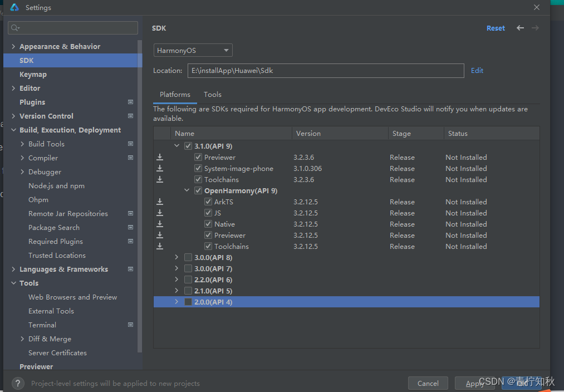Check the 3.0.0(API 8) checkbox

[188, 257]
